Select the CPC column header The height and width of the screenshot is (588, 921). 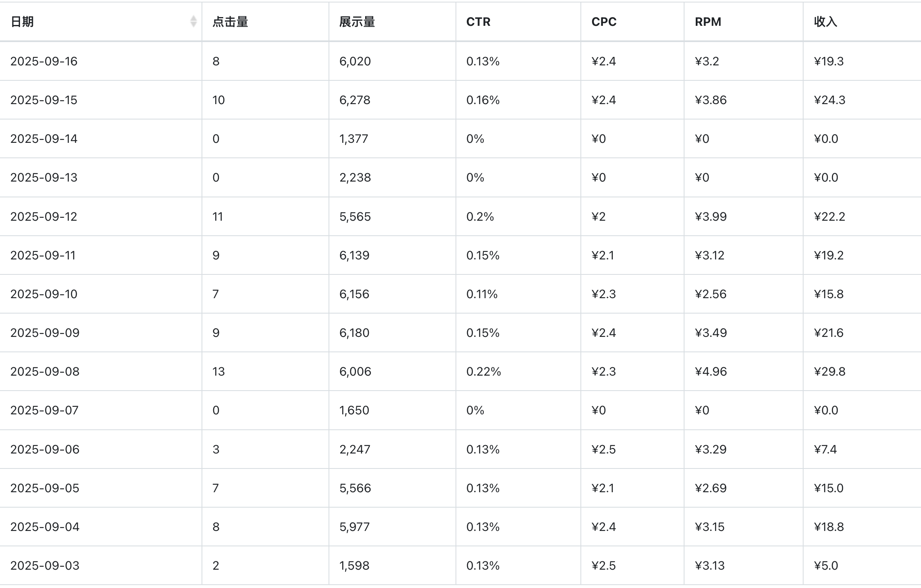pos(604,22)
